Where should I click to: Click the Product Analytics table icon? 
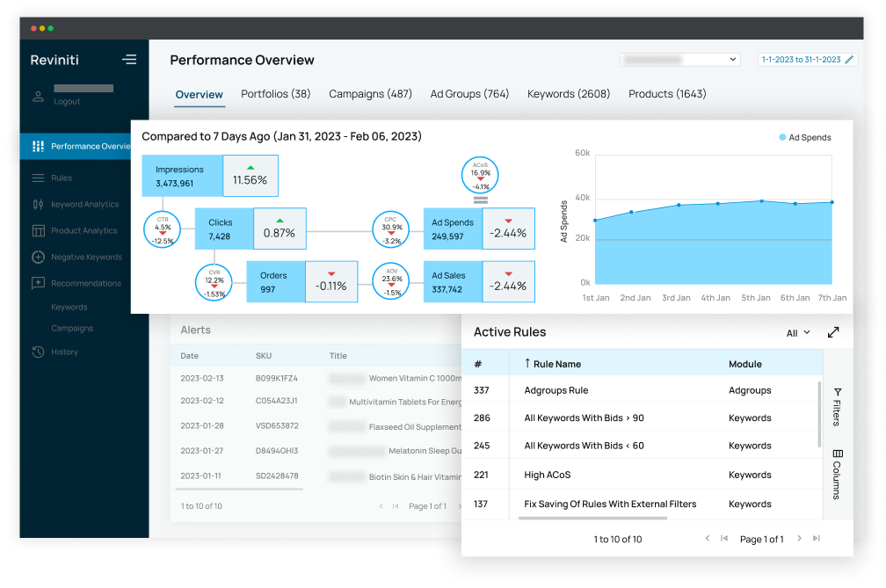(x=38, y=230)
